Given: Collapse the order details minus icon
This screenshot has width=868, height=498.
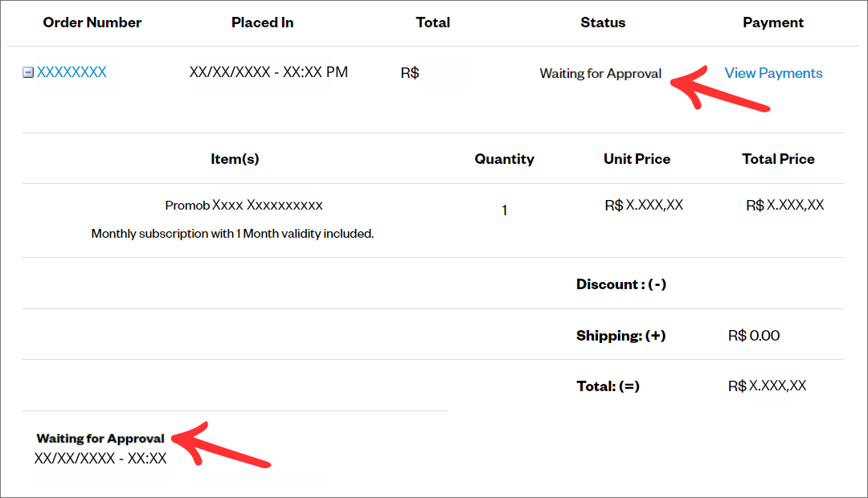Looking at the screenshot, I should pos(27,72).
